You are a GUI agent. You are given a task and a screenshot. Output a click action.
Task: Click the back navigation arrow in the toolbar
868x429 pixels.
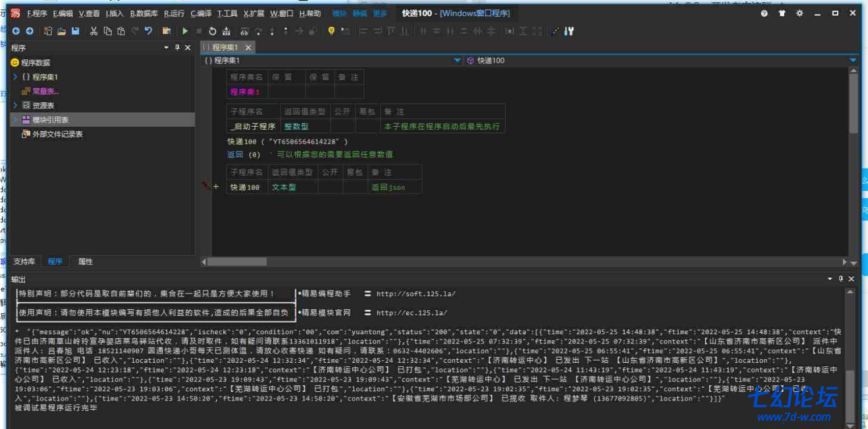[16, 31]
